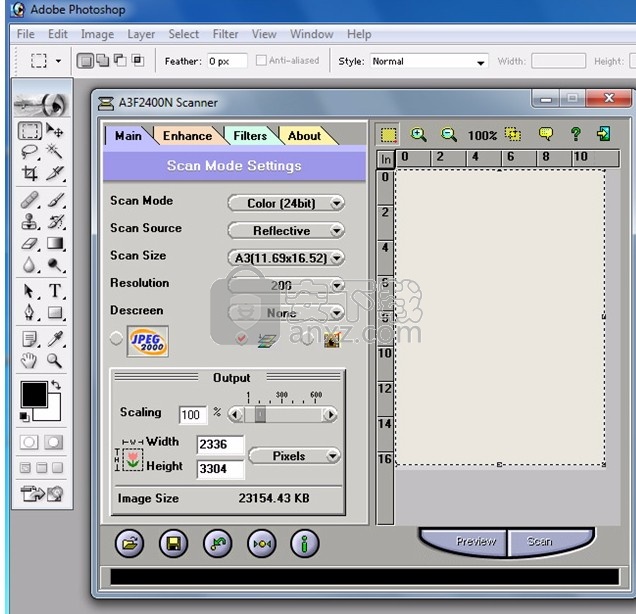636x614 pixels.
Task: Select the Crop tool
Action: tap(30, 173)
